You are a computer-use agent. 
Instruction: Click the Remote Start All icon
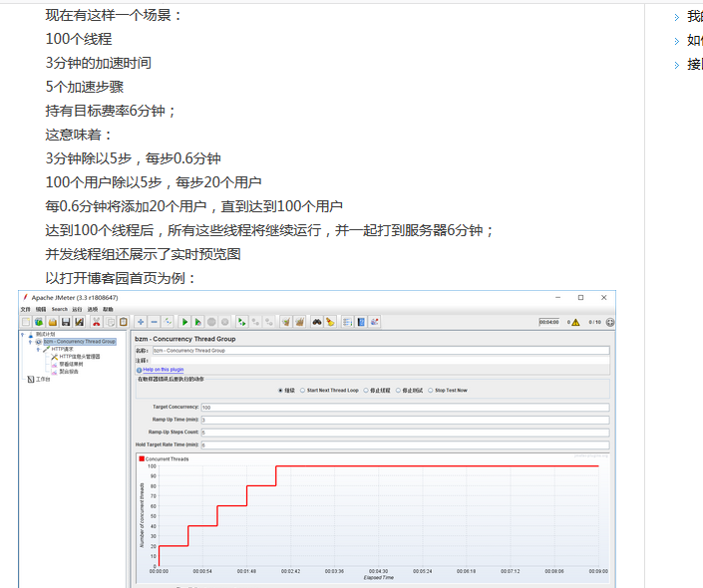pos(242,322)
